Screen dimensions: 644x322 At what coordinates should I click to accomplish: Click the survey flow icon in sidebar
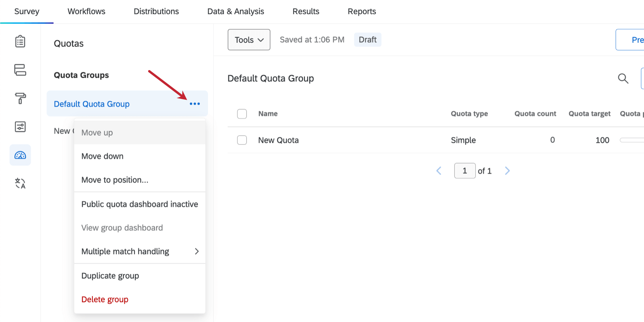(x=20, y=70)
